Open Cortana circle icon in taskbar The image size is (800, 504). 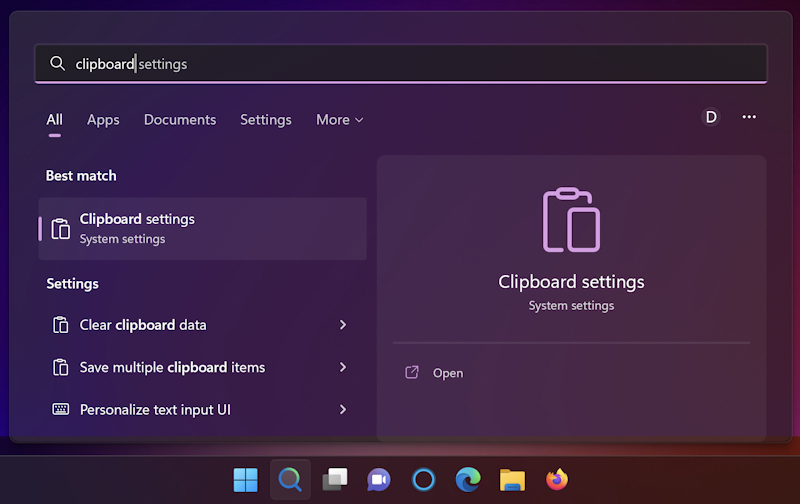[x=423, y=480]
